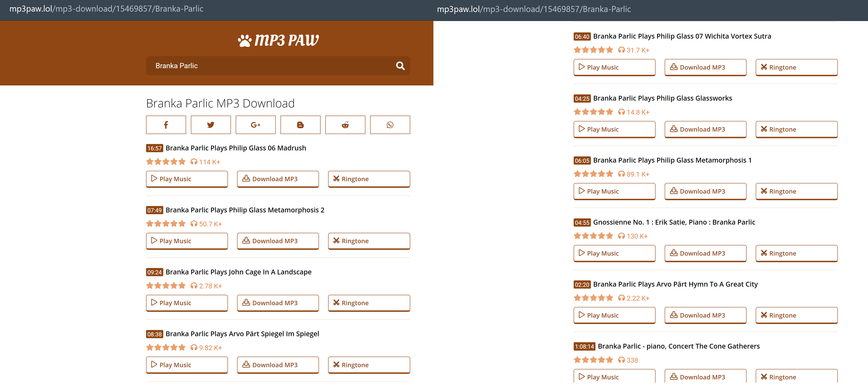Make ringtone from Wichita Vortex Sutra
The width and height of the screenshot is (868, 386).
point(797,67)
